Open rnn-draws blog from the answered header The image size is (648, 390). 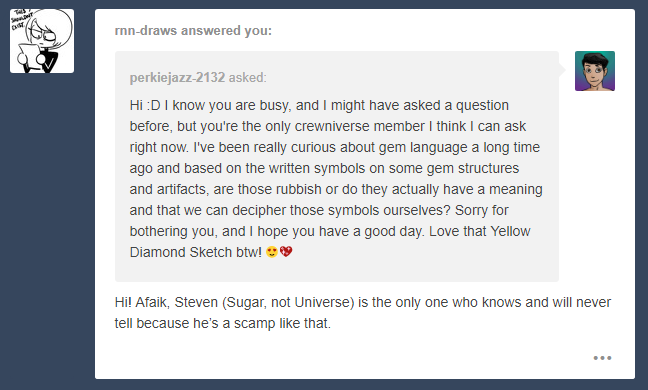coord(146,31)
